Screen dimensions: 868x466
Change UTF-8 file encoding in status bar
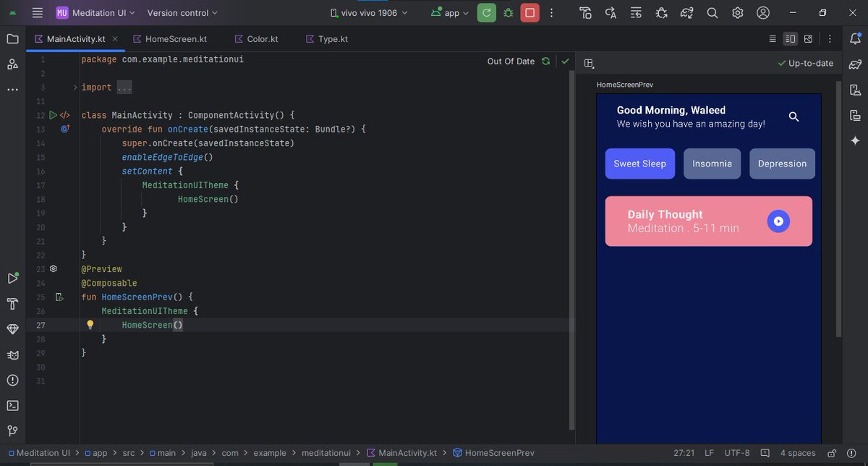pos(738,453)
